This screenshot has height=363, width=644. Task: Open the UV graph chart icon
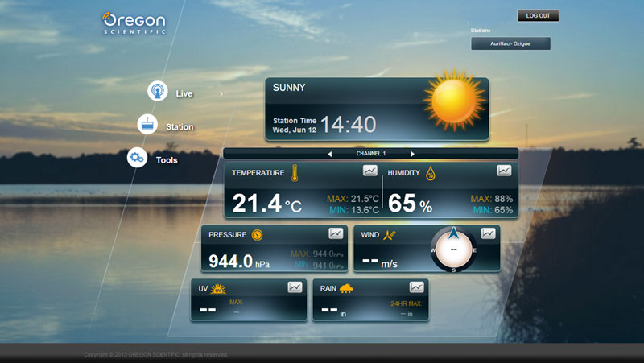[x=295, y=287]
